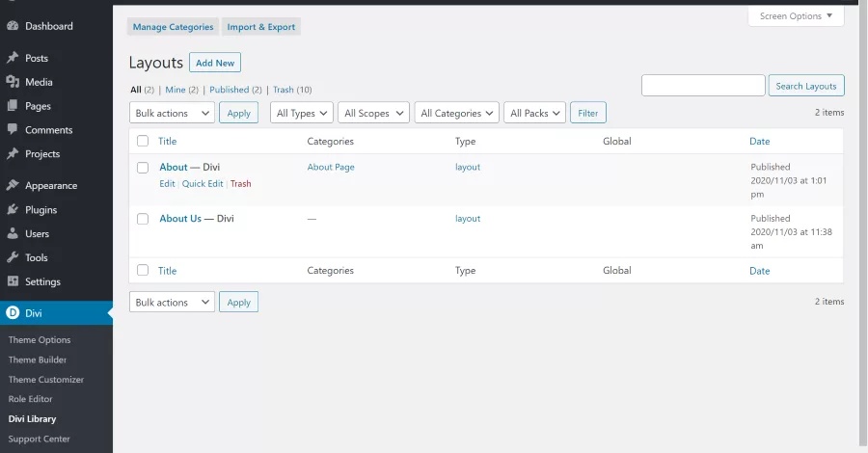868x453 pixels.
Task: Open Divi Theme Options
Action: (40, 339)
